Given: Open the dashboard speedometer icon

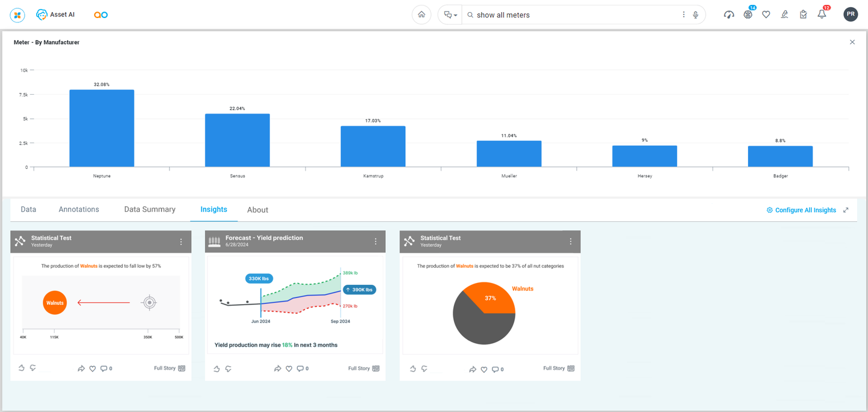Looking at the screenshot, I should pyautogui.click(x=729, y=14).
